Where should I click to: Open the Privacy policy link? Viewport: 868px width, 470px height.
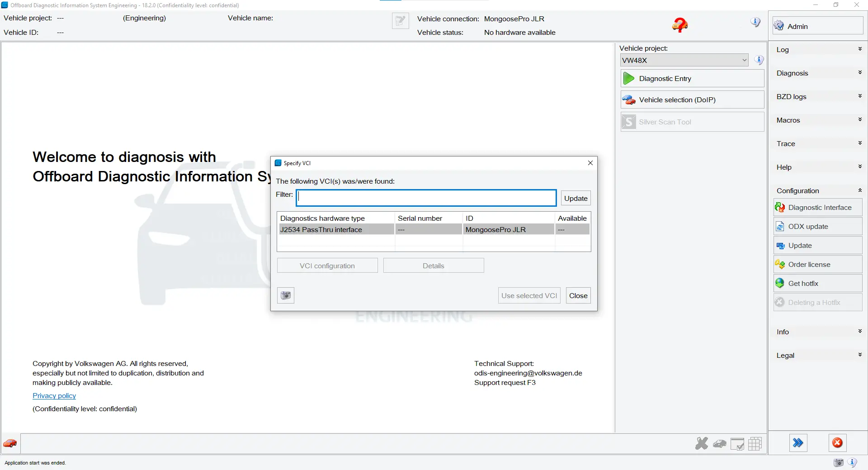[x=54, y=395]
